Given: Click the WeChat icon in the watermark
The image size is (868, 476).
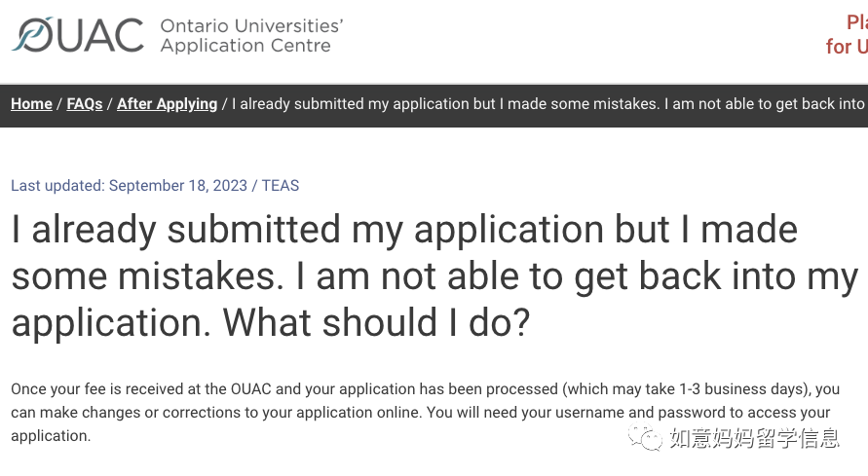Looking at the screenshot, I should [x=644, y=437].
